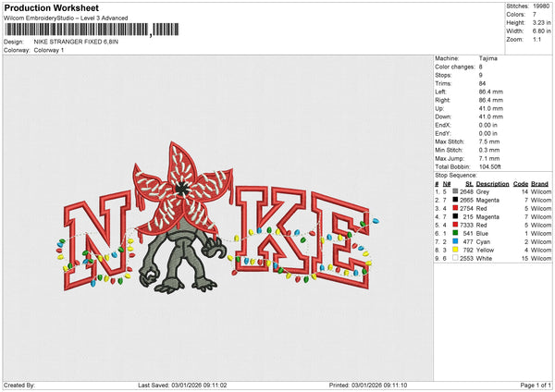Viewport: 555px width, 392px height.
Task: Click the 'Description' column header
Action: [492, 184]
